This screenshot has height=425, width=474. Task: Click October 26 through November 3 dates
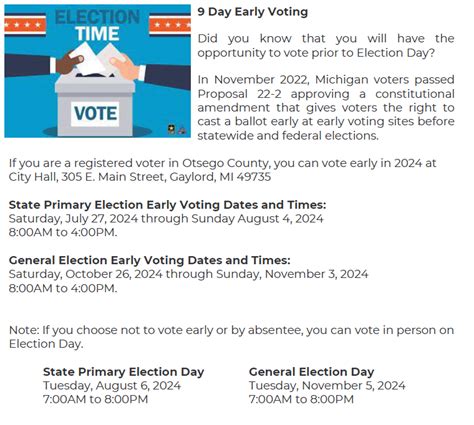click(x=188, y=274)
